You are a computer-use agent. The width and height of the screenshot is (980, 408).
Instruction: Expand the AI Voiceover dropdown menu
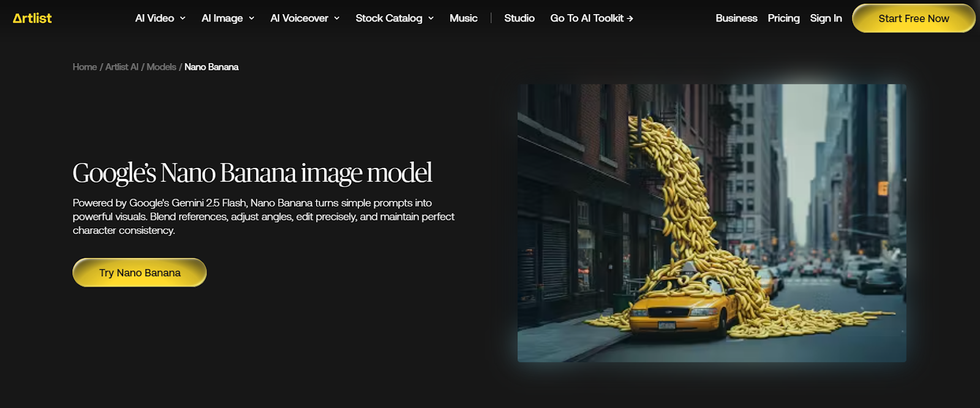304,18
